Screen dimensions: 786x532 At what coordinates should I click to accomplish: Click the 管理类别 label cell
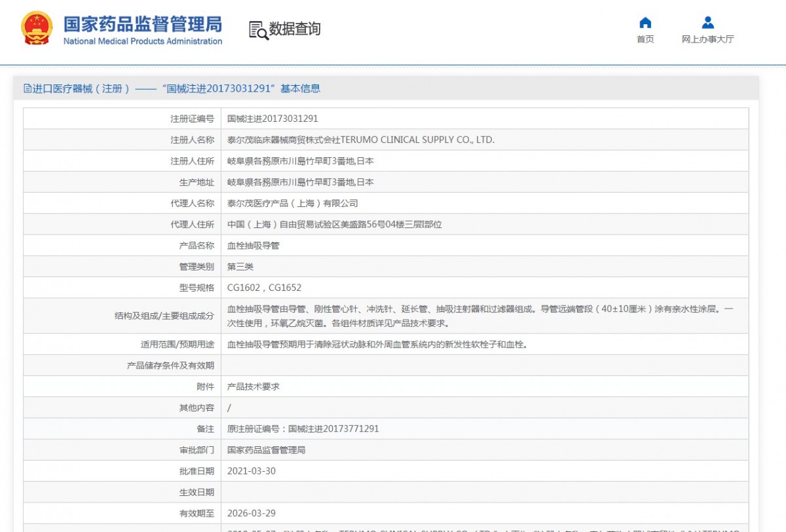pyautogui.click(x=122, y=267)
